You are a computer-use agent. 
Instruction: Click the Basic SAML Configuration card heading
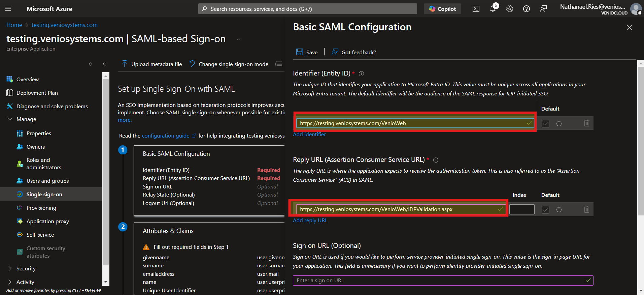click(176, 154)
